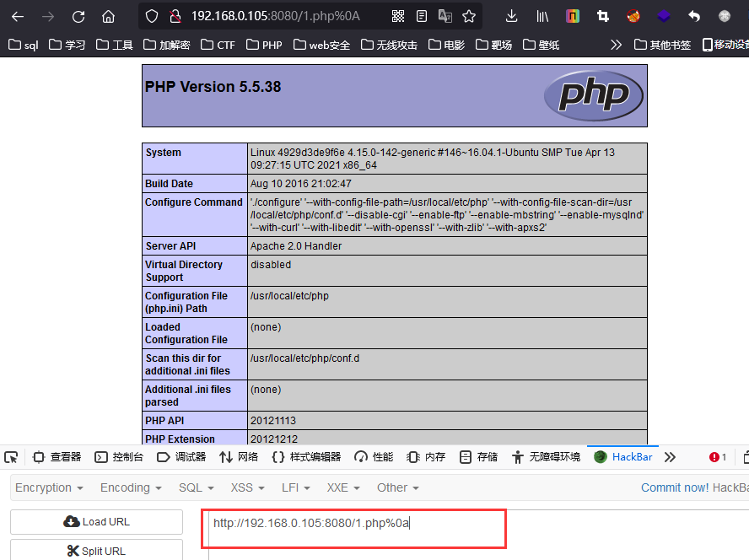Open the SQL dropdown menu

tap(196, 487)
